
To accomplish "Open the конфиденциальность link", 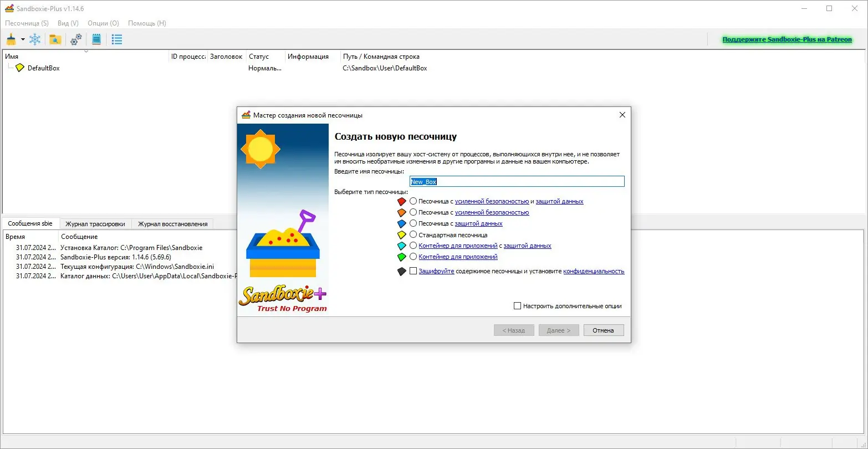I will 594,271.
